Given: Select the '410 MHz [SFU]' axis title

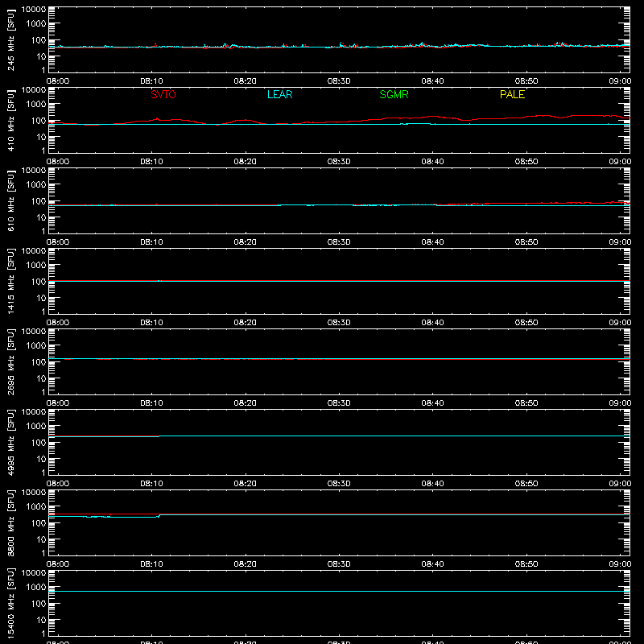Looking at the screenshot, I should 11,120.
